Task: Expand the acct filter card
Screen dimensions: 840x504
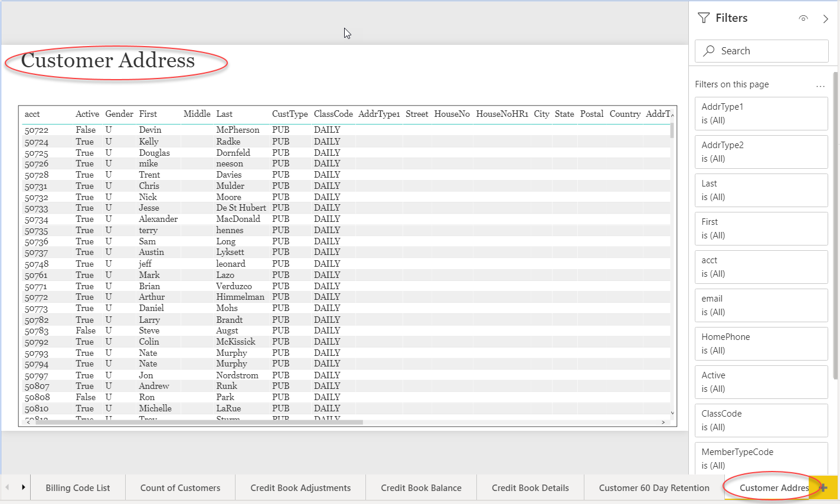Action: (x=761, y=267)
